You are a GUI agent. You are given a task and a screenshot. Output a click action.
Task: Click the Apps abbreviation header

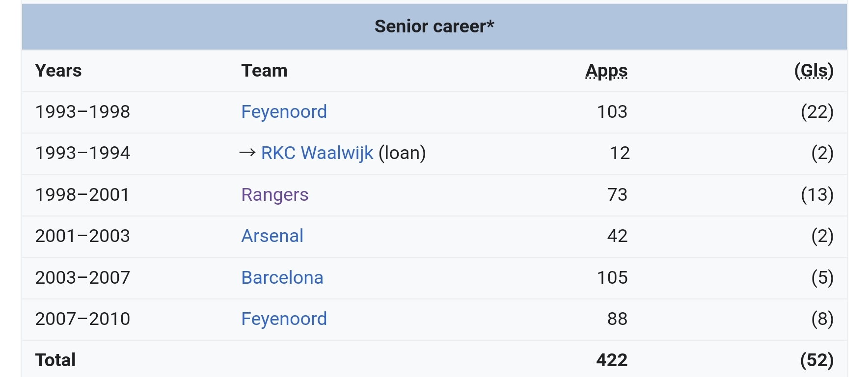coord(606,71)
